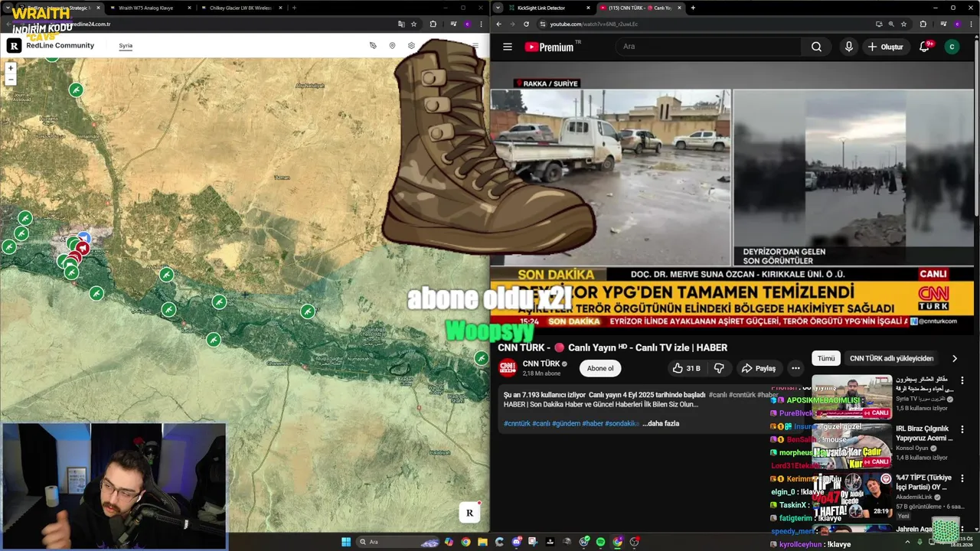Subscribe with the Abone ol button

599,368
